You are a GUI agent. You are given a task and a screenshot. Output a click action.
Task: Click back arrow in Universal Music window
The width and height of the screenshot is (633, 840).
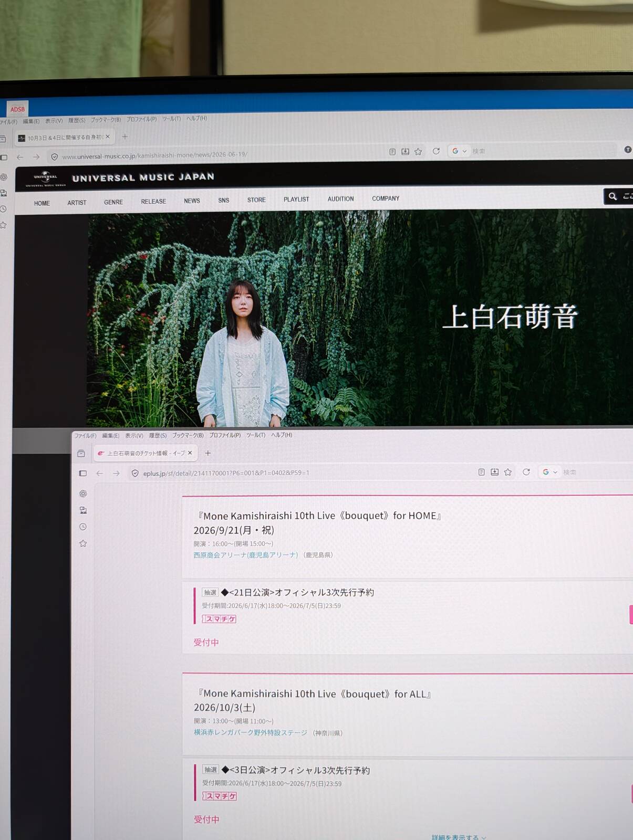point(20,157)
